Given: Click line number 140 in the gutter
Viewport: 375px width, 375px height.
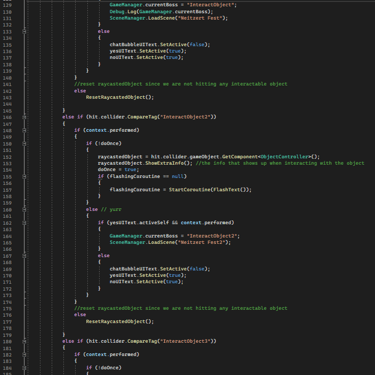Looking at the screenshot, I should coord(7,78).
